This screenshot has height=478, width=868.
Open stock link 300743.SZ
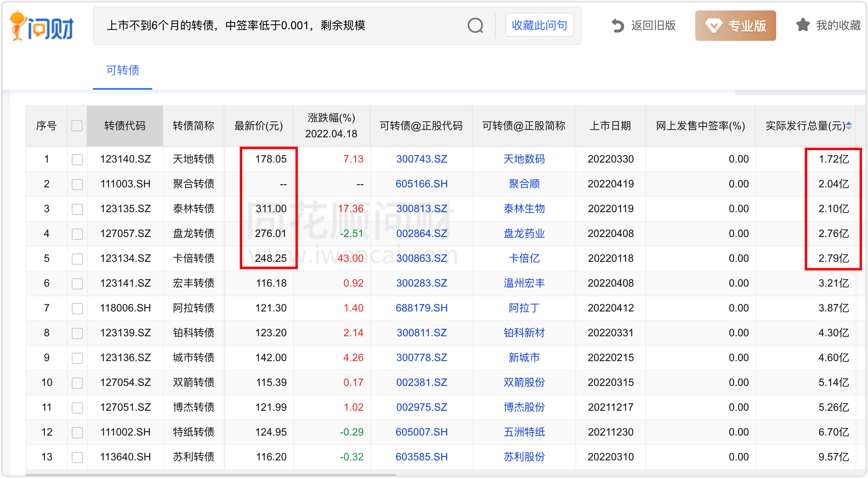pyautogui.click(x=421, y=159)
